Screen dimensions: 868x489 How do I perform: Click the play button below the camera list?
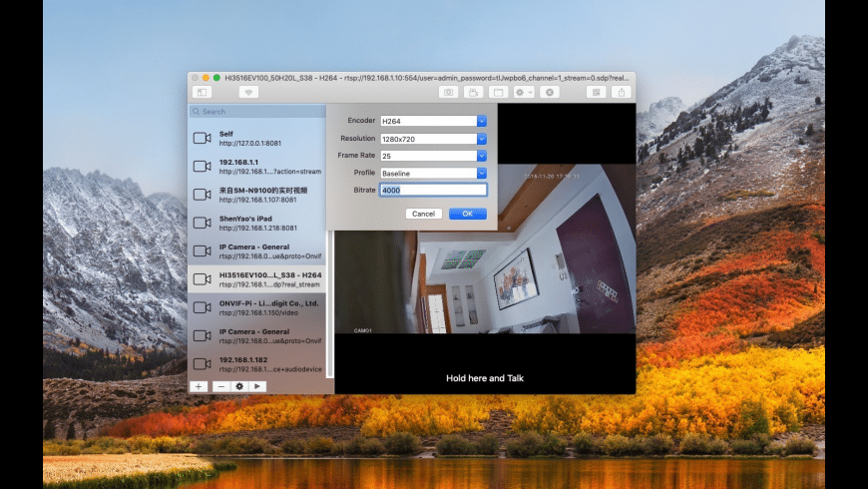(257, 386)
